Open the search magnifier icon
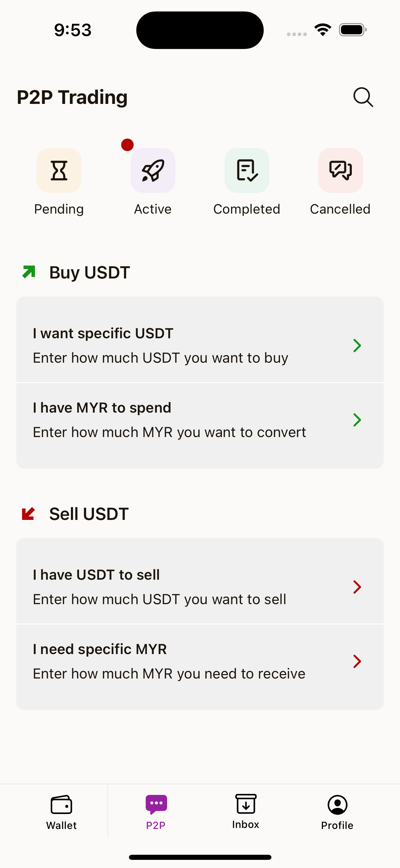Viewport: 400px width, 868px height. tap(363, 97)
